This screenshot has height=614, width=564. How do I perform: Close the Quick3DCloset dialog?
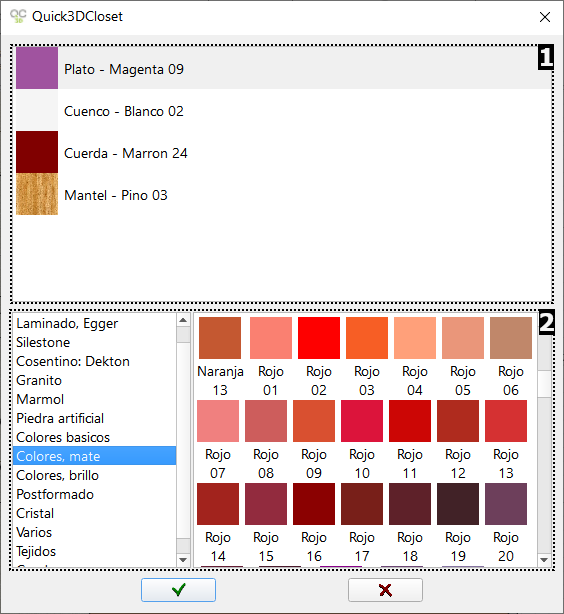point(545,17)
